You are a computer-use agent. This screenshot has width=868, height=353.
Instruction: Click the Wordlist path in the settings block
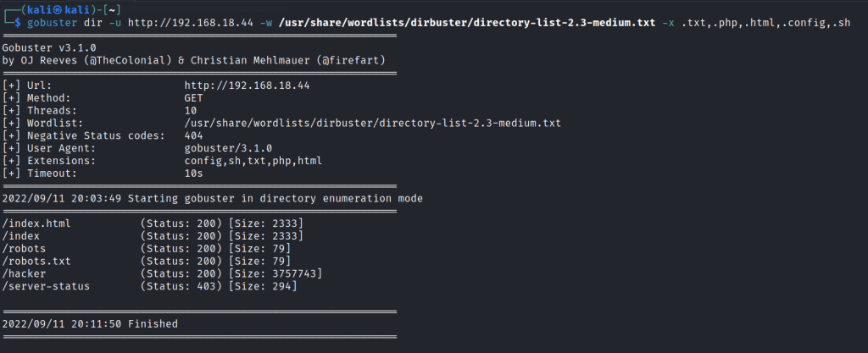[x=372, y=124]
